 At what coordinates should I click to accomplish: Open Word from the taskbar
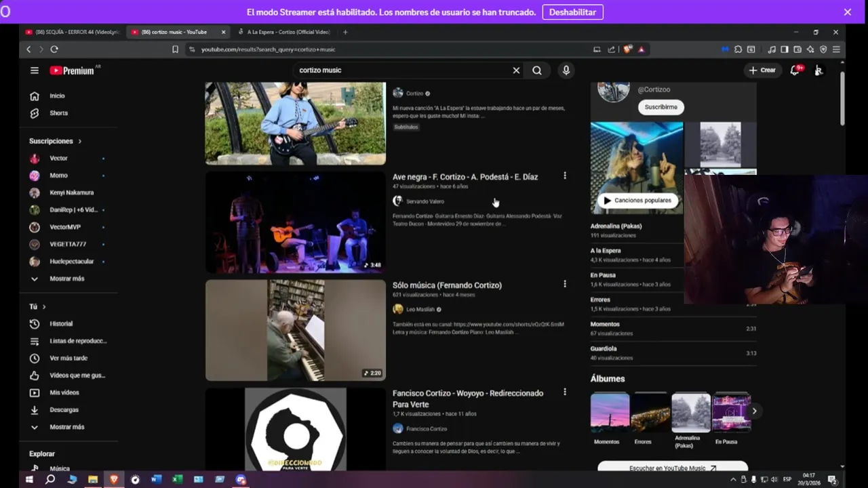click(x=156, y=479)
